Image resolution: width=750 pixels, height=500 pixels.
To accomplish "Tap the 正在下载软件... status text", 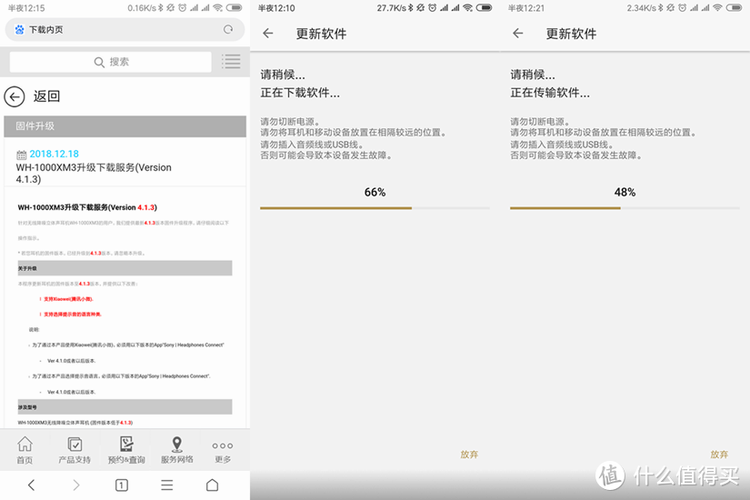I will point(300,92).
